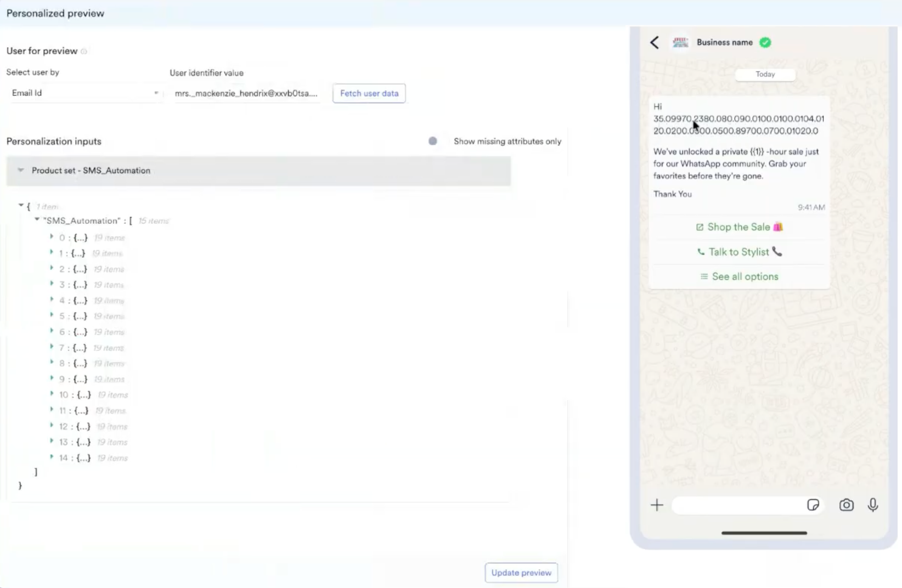This screenshot has width=902, height=588.
Task: Click the green verified badge next to Business name
Action: coord(765,43)
